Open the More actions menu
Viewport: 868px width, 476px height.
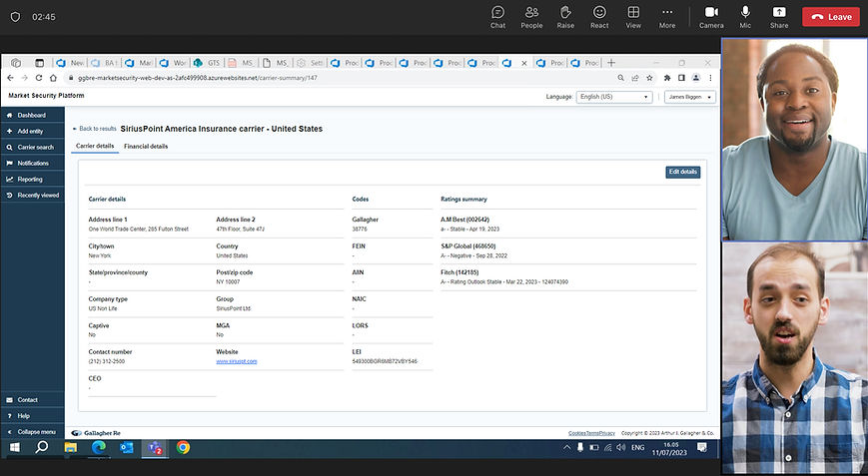coord(667,17)
